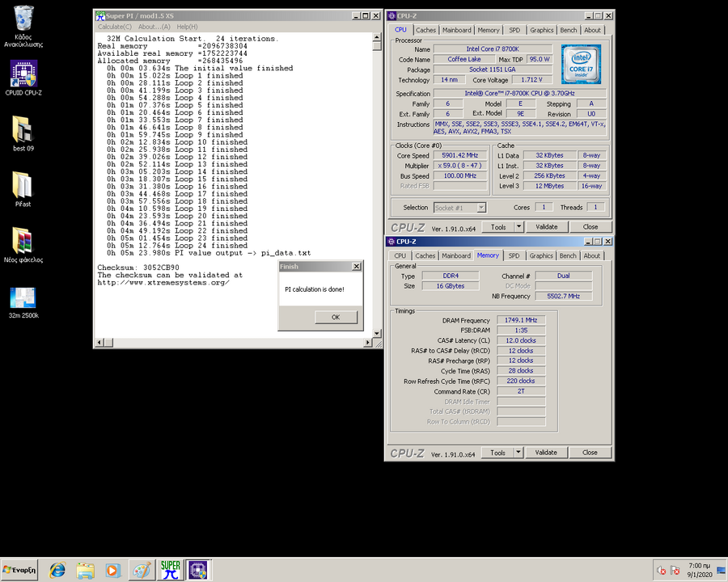Open the '32m 2500k' screenshot file icon
The width and height of the screenshot is (728, 582).
pyautogui.click(x=23, y=302)
